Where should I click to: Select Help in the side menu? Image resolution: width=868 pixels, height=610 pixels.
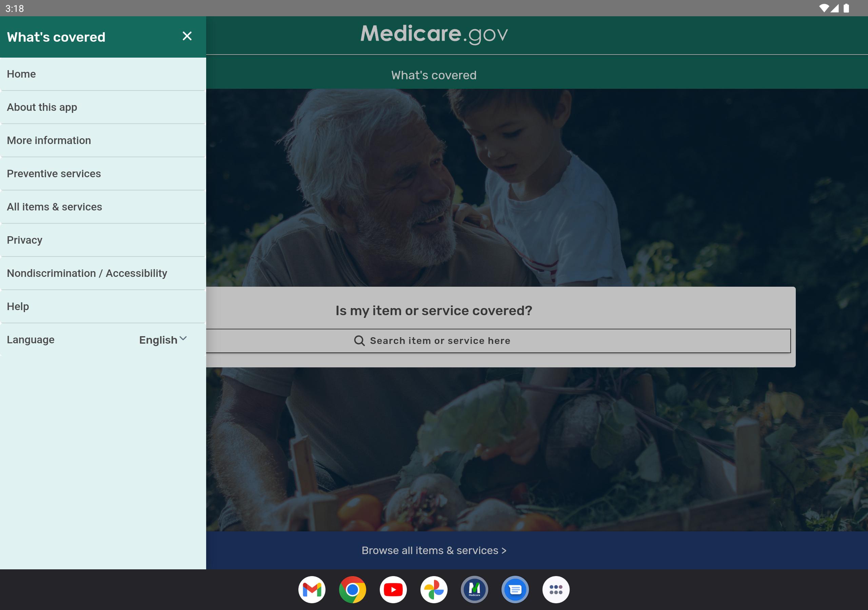pos(103,306)
